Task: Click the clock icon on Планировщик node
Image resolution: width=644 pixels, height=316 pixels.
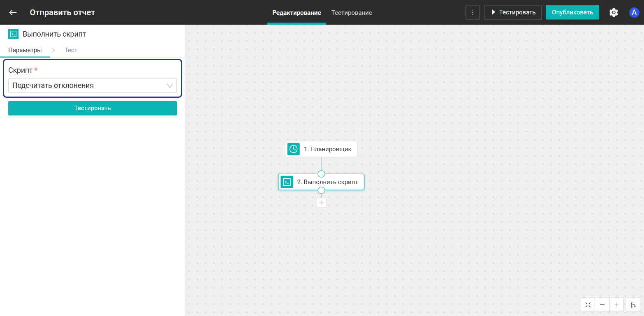Action: tap(293, 149)
